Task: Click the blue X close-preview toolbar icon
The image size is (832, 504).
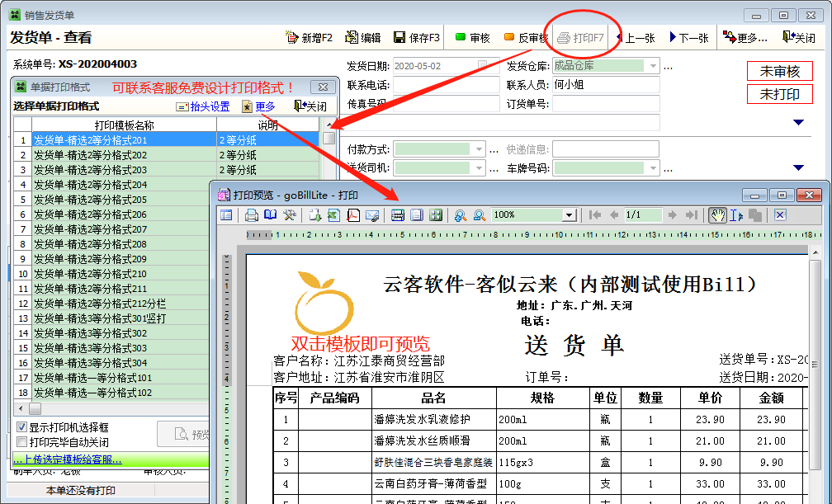Action: tap(779, 214)
